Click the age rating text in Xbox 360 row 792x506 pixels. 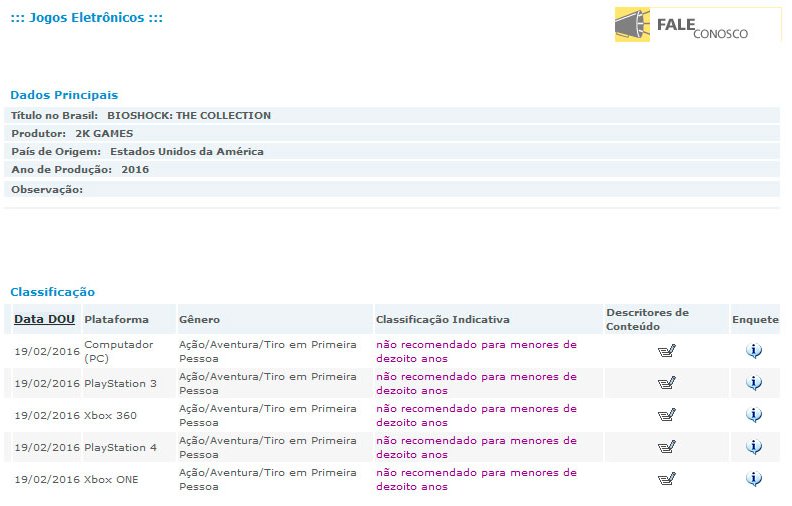coord(476,416)
